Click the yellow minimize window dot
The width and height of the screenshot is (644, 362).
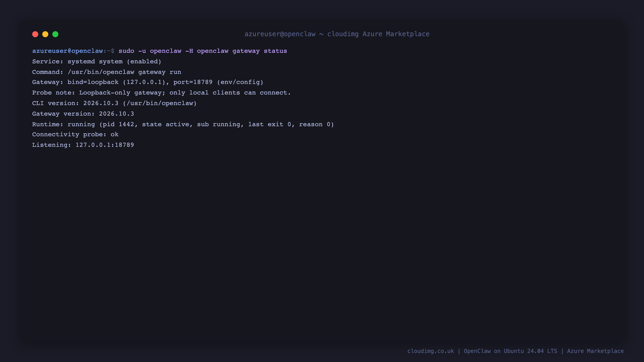[x=45, y=34]
